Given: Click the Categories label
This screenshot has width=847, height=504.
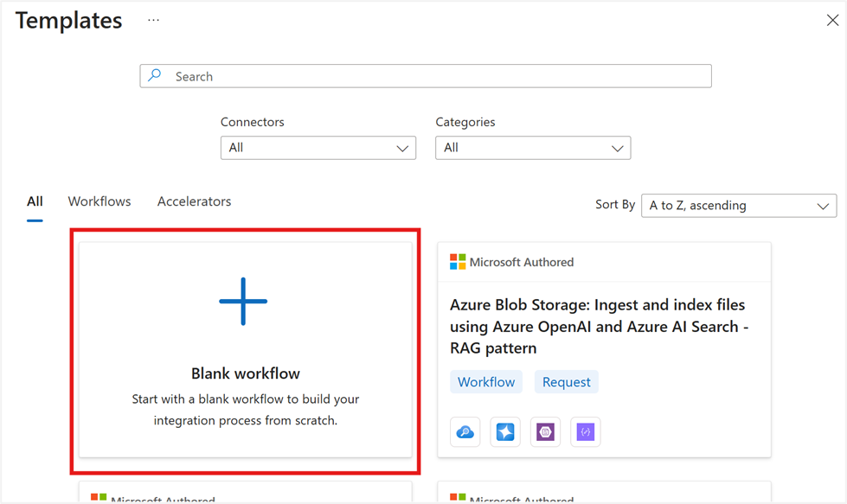Looking at the screenshot, I should click(465, 123).
